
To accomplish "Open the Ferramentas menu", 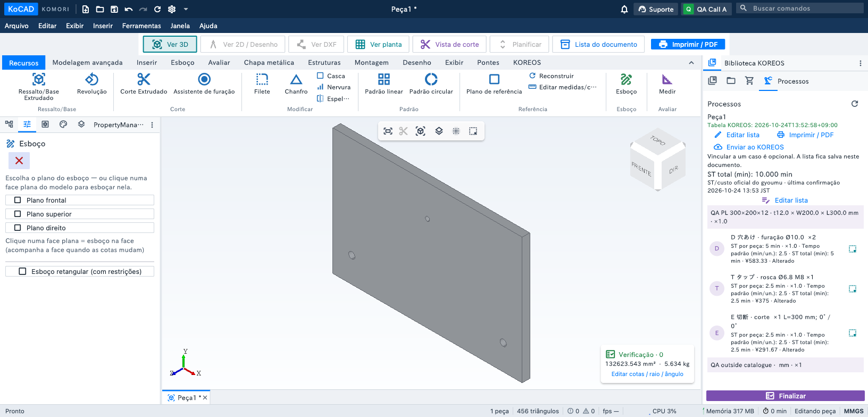I will (x=141, y=26).
